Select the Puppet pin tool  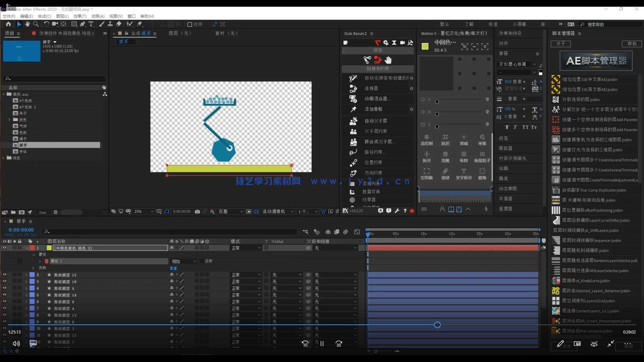click(140, 24)
